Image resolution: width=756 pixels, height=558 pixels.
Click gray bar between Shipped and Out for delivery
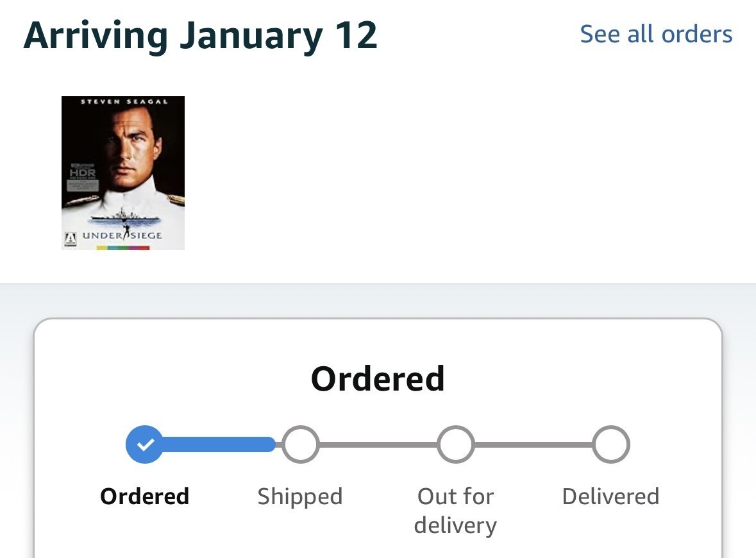[378, 444]
